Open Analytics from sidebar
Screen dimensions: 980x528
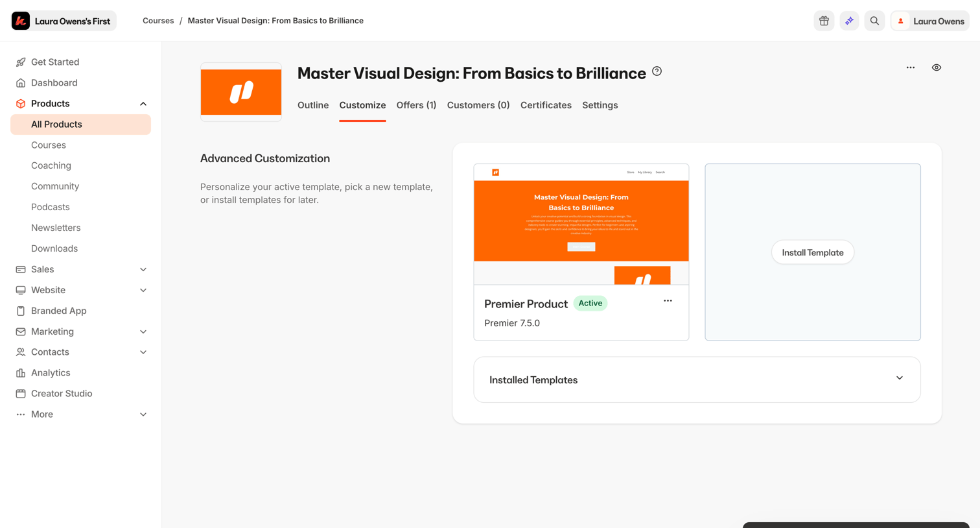point(51,373)
